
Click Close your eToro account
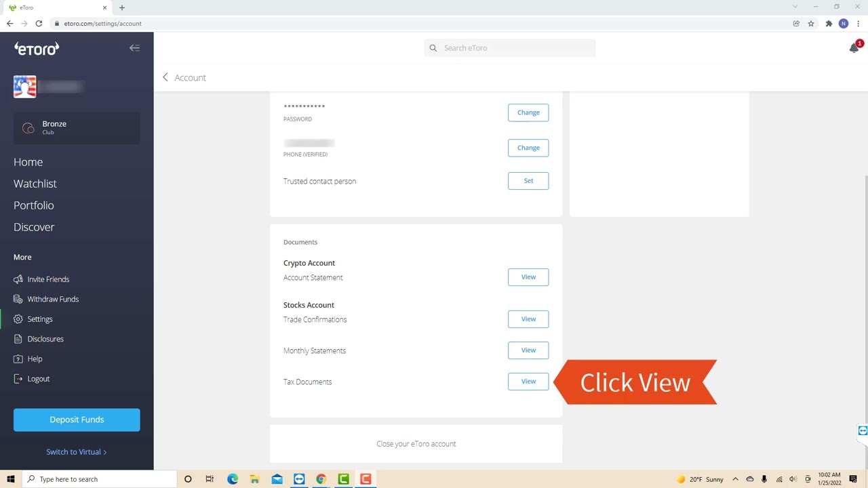click(416, 444)
